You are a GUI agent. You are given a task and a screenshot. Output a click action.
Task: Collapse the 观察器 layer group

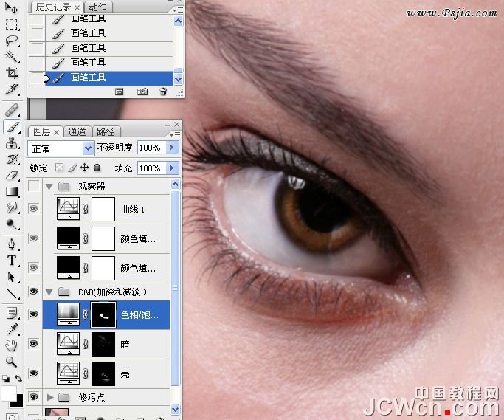pyautogui.click(x=49, y=187)
